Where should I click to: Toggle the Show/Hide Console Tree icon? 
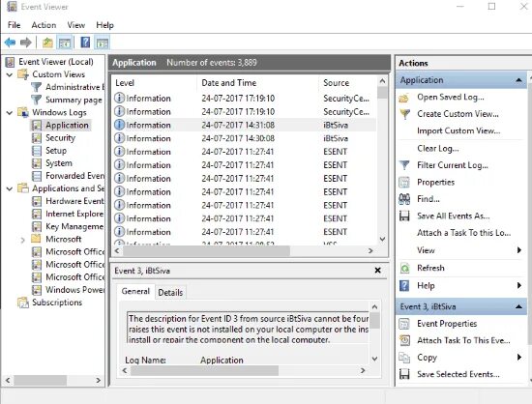(x=65, y=43)
